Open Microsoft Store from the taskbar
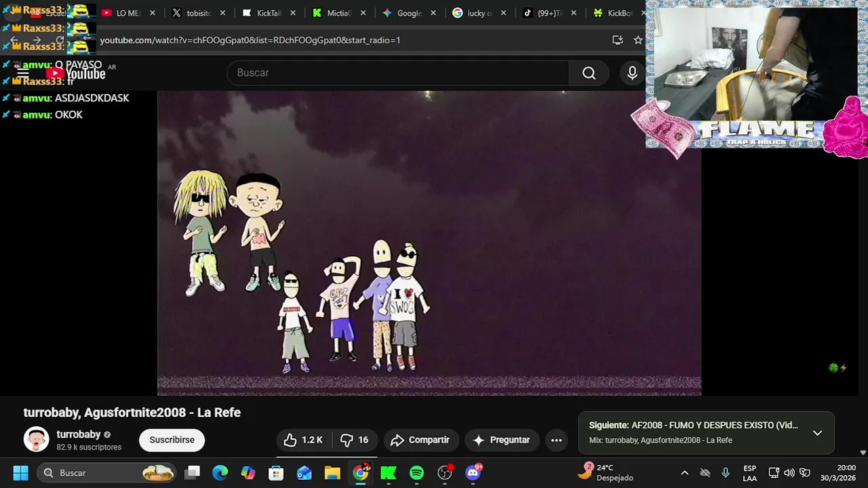 [x=276, y=472]
